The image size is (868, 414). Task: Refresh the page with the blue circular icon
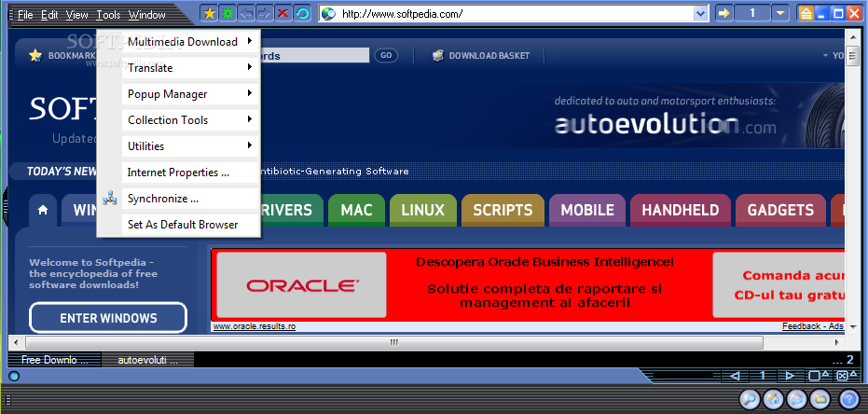pyautogui.click(x=302, y=13)
